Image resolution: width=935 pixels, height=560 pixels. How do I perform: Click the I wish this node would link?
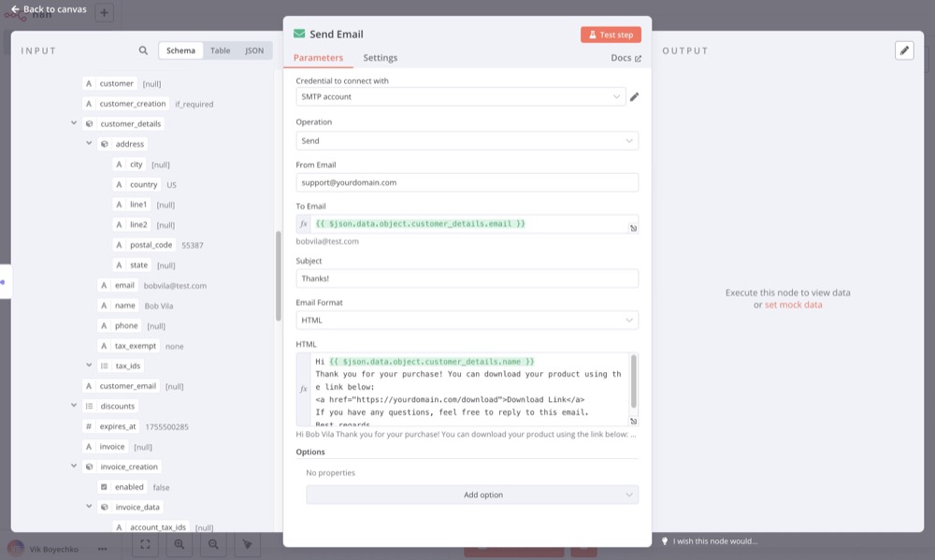click(715, 541)
